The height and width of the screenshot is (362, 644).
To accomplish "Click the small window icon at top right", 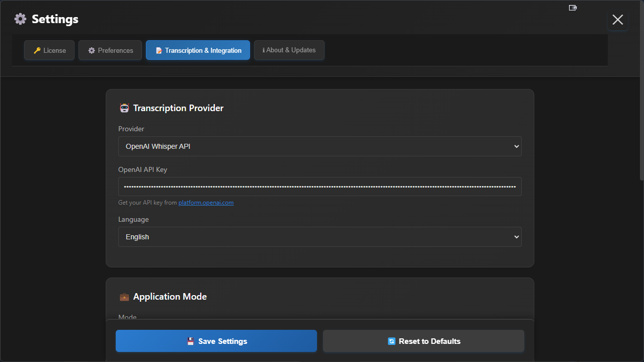I will (x=573, y=8).
